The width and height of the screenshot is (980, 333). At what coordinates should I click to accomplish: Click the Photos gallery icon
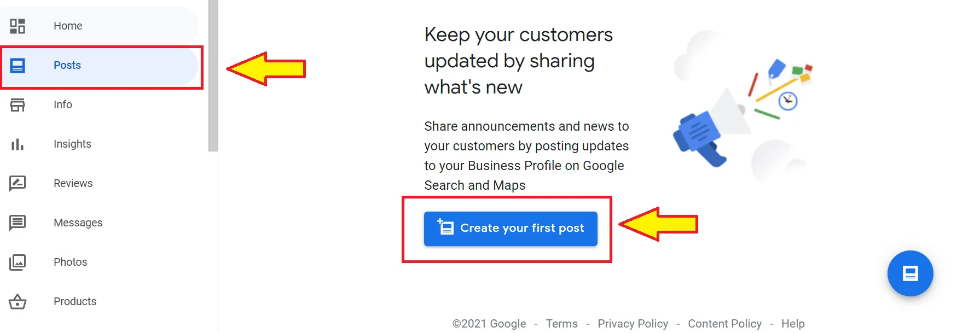point(18,262)
